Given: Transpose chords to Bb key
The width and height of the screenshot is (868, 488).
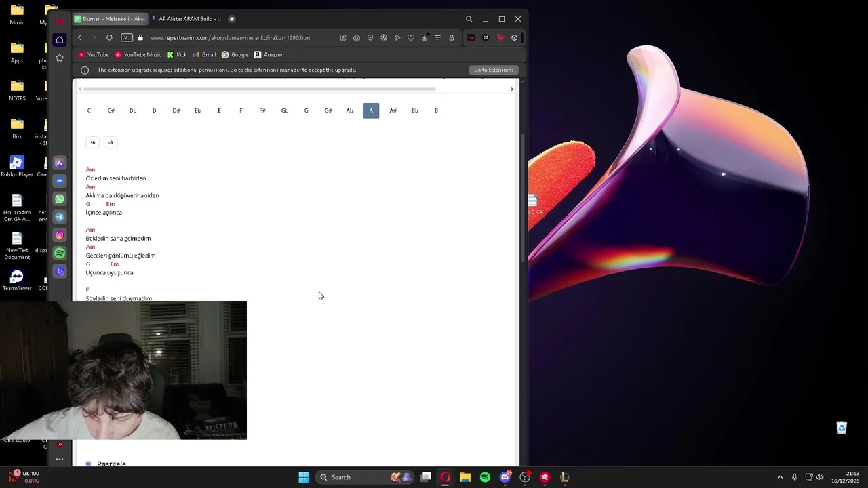Looking at the screenshot, I should [414, 110].
